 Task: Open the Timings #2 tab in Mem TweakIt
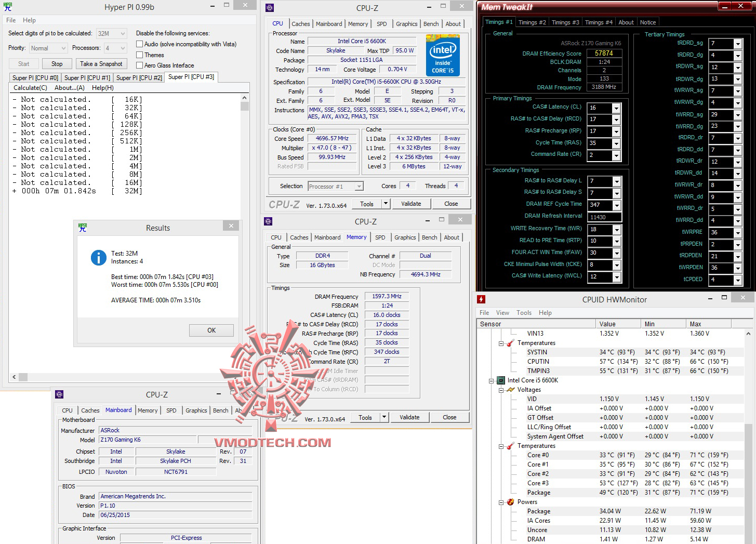point(532,22)
